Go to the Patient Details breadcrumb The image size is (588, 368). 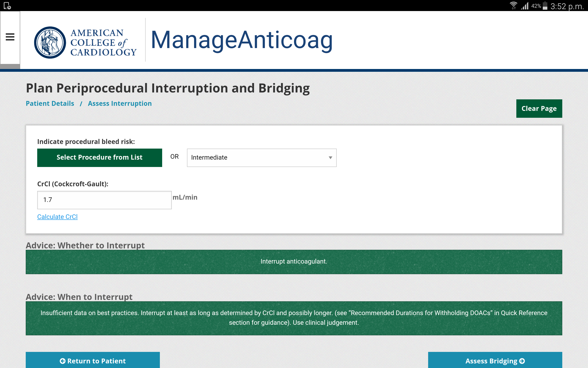[50, 103]
